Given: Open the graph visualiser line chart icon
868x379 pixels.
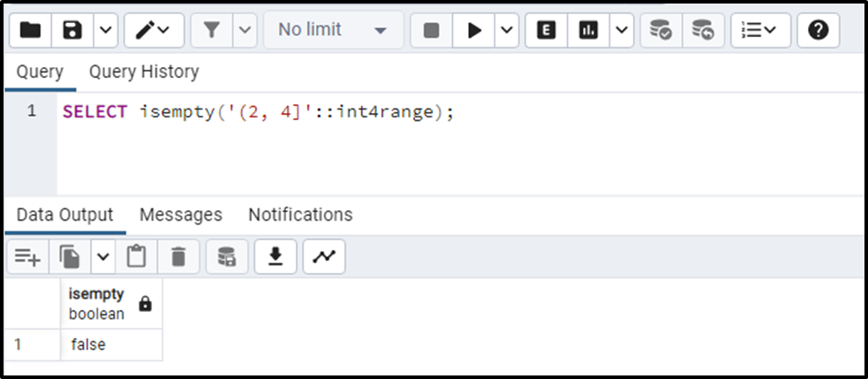Looking at the screenshot, I should coord(324,256).
